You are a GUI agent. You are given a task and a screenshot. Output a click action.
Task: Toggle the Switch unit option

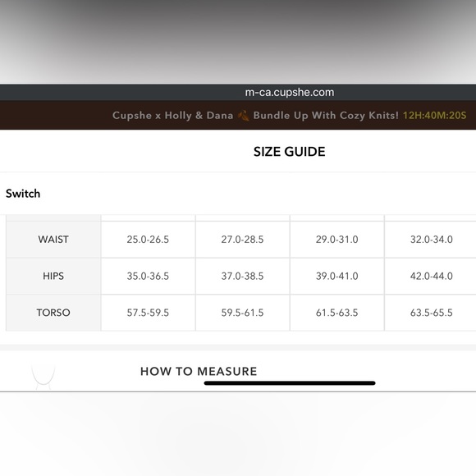pyautogui.click(x=23, y=194)
